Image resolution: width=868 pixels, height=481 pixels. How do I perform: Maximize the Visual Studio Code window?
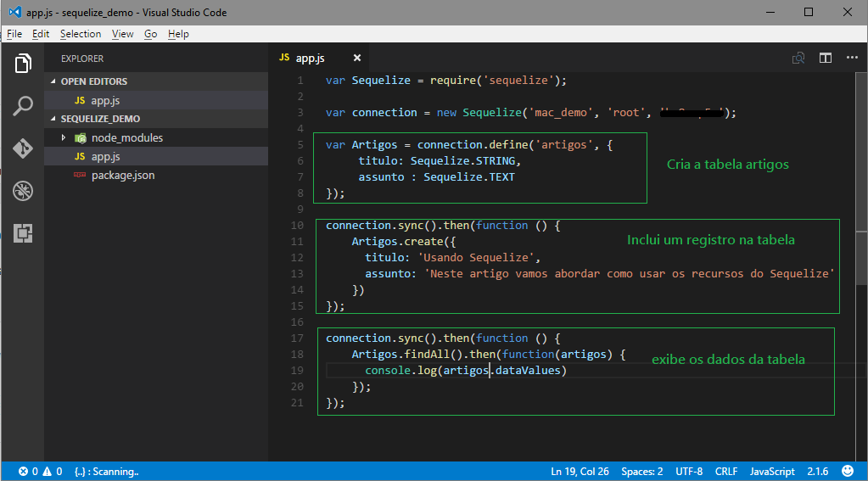click(x=809, y=12)
